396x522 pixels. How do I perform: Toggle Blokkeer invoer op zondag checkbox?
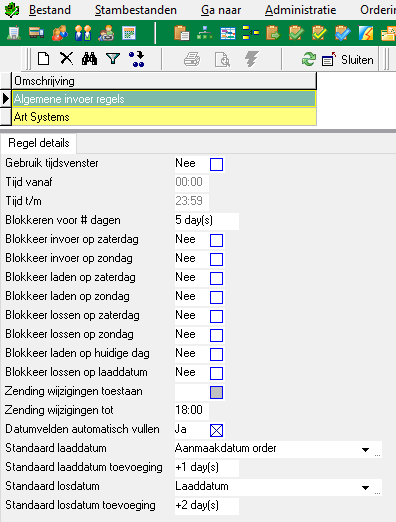click(216, 259)
